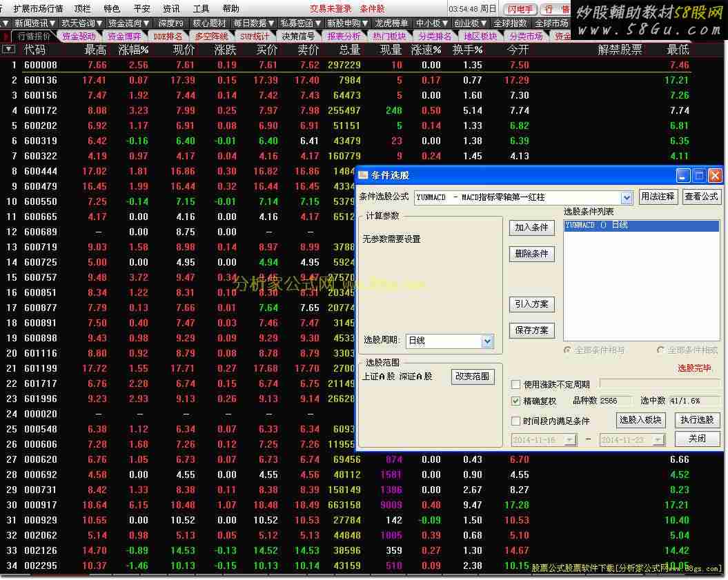Check 使用涨跌不定周期 option
Screen dimensions: 728x580
pyautogui.click(x=515, y=384)
